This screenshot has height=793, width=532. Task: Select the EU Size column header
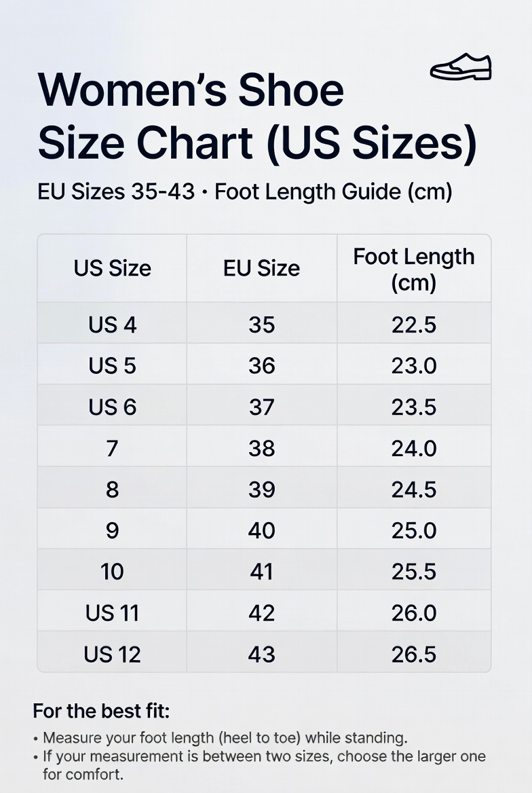(x=261, y=268)
